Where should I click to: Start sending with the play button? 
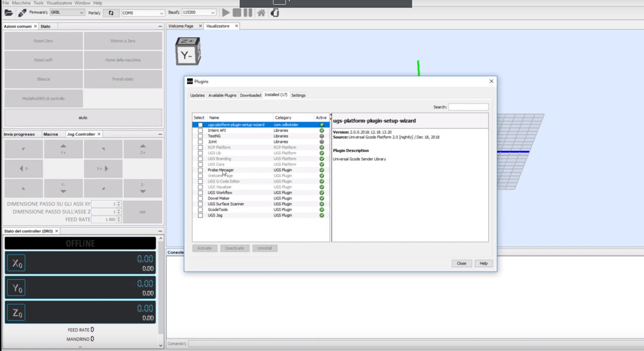[x=226, y=13]
